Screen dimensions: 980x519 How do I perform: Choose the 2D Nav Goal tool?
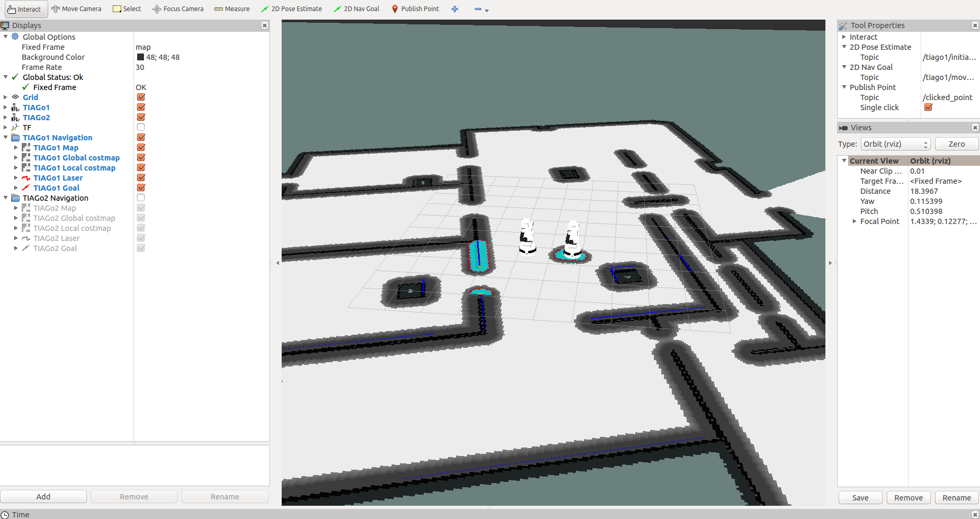click(356, 9)
